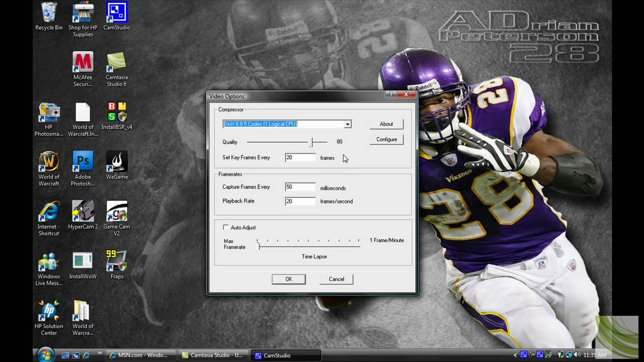The image size is (644, 362).
Task: Click the help question mark button
Action: pyautogui.click(x=391, y=95)
